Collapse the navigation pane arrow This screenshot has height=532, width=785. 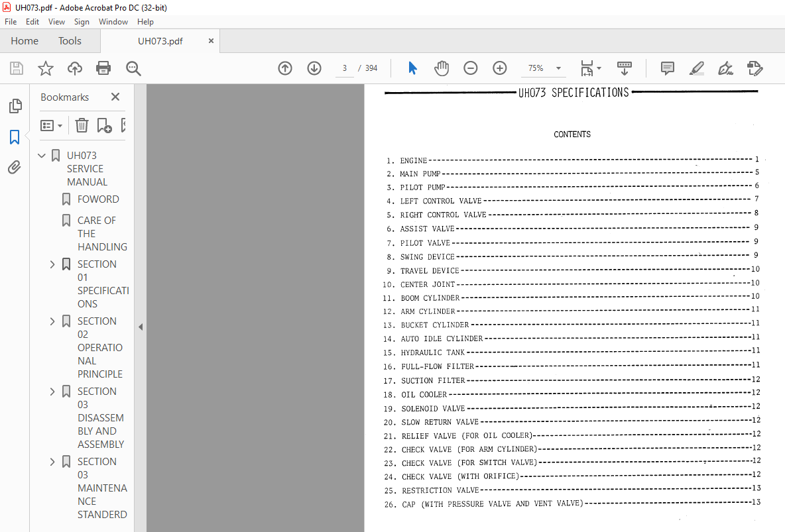click(x=141, y=327)
